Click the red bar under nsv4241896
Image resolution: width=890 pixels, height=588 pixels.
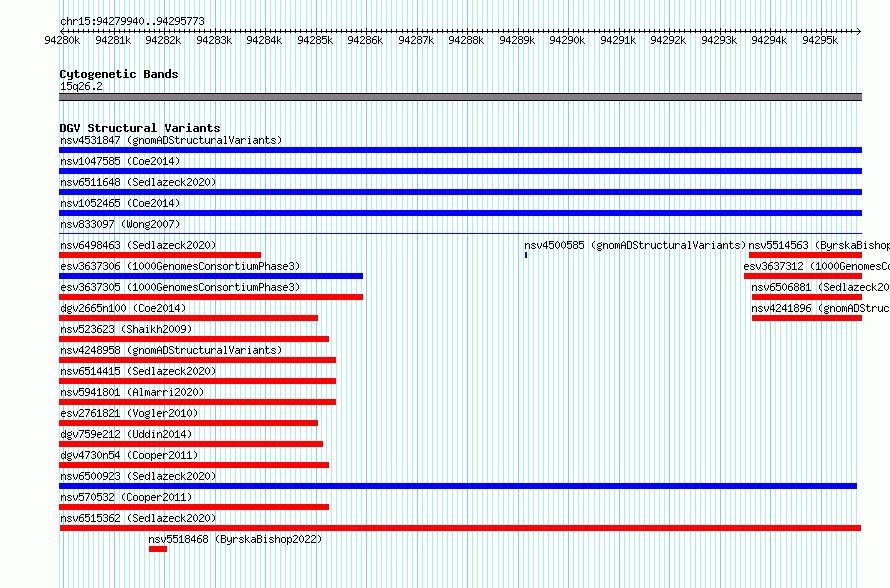point(807,318)
